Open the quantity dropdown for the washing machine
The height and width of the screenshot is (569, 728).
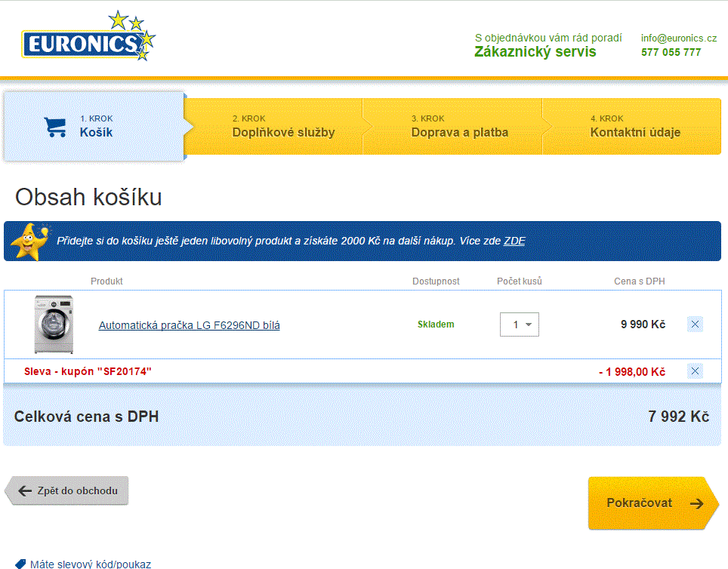[519, 324]
